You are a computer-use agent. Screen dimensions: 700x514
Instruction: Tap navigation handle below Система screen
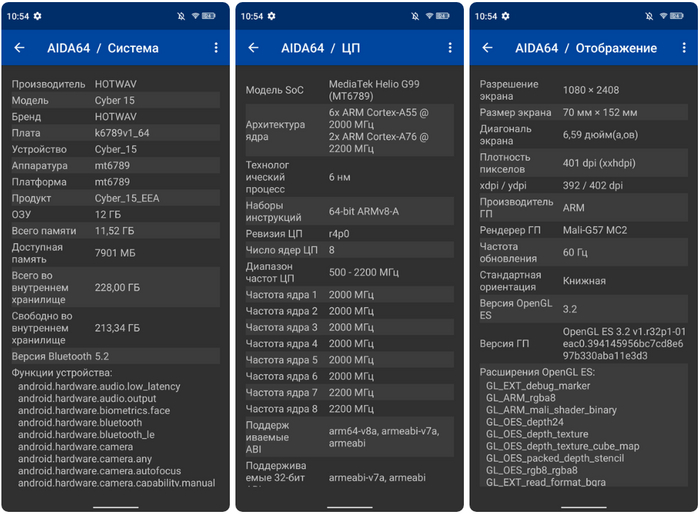[116, 507]
